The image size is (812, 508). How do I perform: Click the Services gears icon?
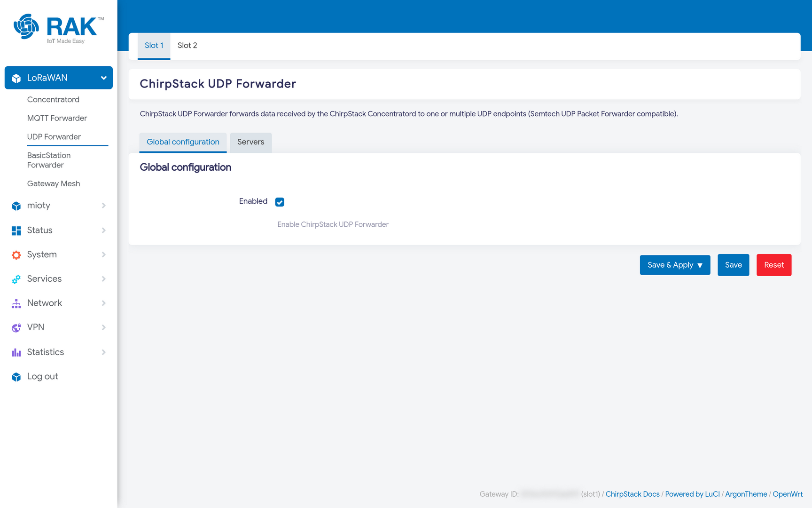tap(16, 279)
